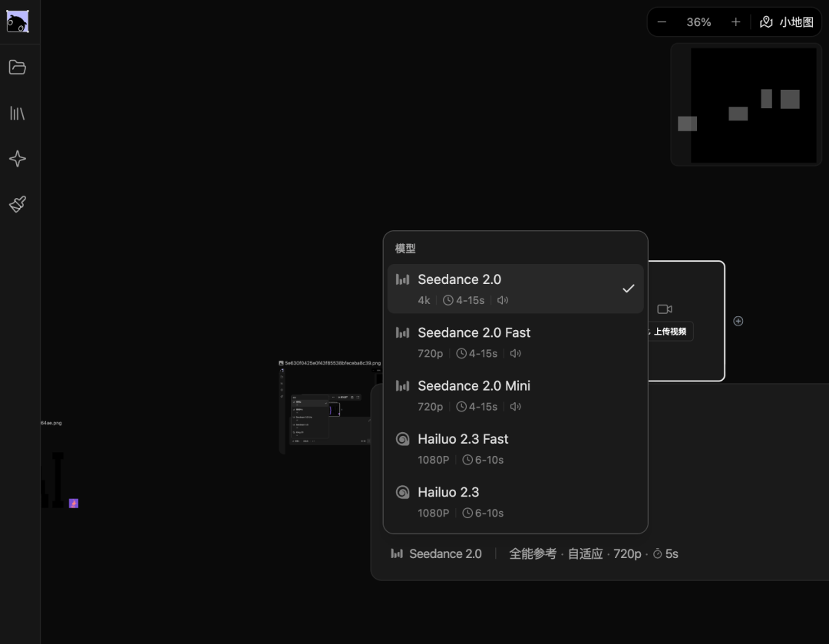
Task: Click the 上传视频 upload button
Action: coord(669,332)
